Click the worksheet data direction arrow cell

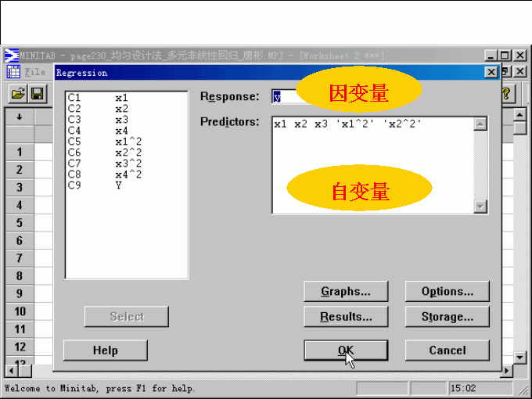click(x=20, y=117)
